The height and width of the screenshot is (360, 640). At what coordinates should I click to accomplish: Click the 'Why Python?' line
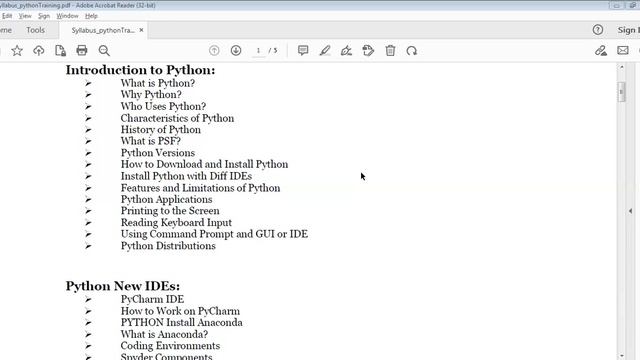[151, 95]
